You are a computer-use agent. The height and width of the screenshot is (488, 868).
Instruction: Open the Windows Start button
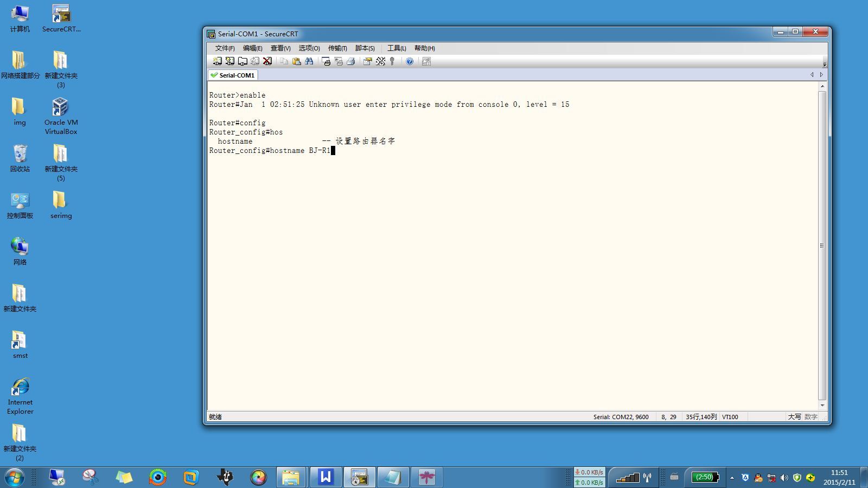(15, 477)
